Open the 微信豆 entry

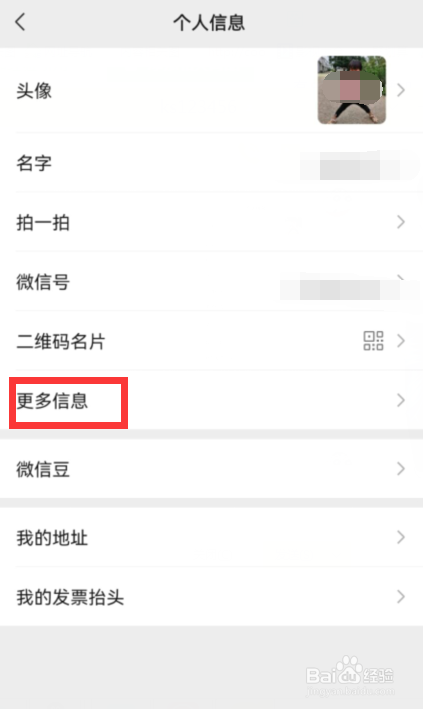point(43,469)
